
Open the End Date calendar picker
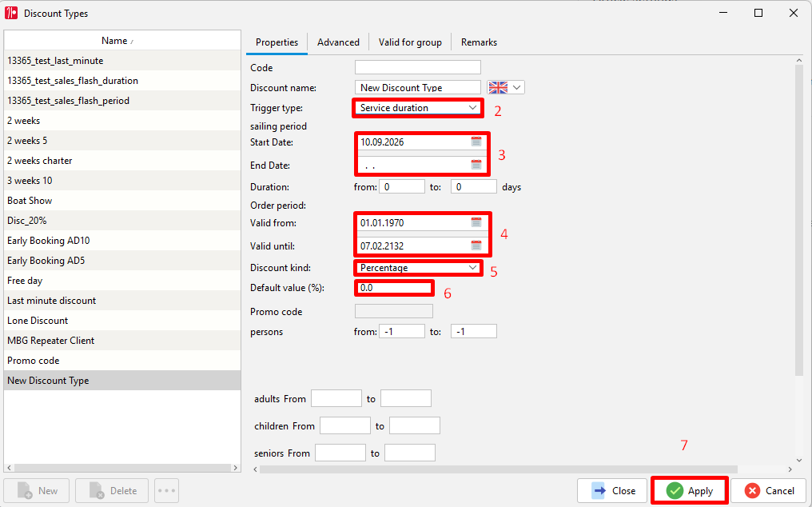pos(476,165)
